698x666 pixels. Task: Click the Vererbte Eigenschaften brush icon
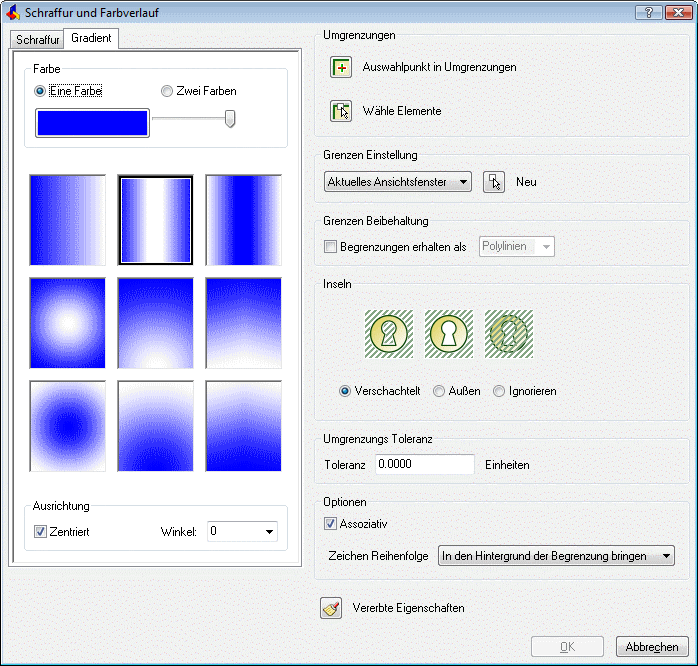coord(331,608)
